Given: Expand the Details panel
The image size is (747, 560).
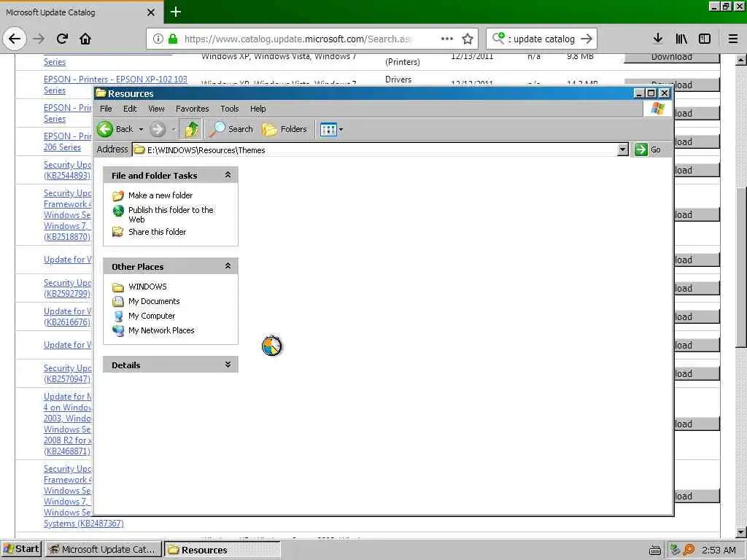Looking at the screenshot, I should point(228,365).
